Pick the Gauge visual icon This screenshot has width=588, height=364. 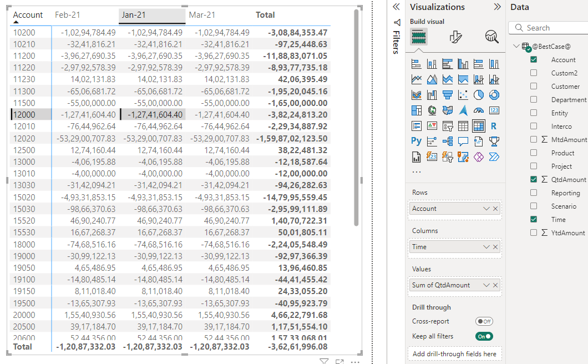(x=479, y=110)
